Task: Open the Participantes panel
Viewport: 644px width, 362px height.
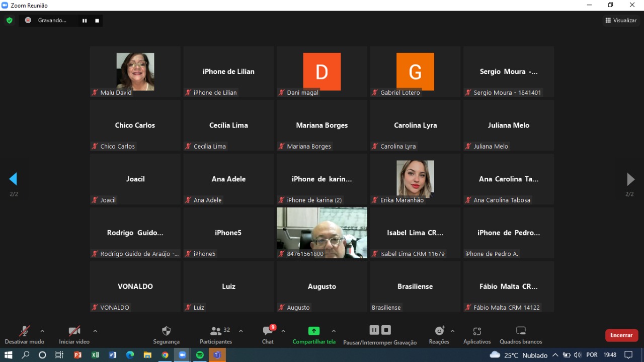Action: pyautogui.click(x=216, y=331)
